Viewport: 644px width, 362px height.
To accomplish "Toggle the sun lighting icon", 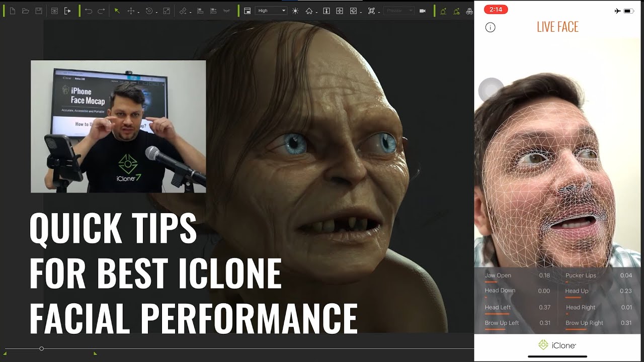I will [x=295, y=11].
